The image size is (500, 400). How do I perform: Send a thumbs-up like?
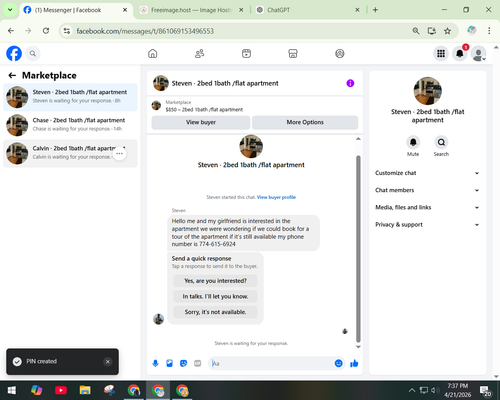(354, 363)
